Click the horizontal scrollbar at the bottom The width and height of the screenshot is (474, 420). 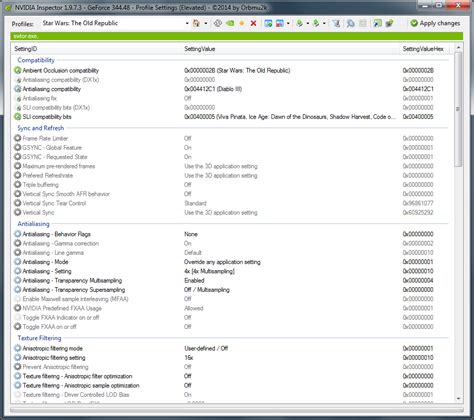point(237,410)
